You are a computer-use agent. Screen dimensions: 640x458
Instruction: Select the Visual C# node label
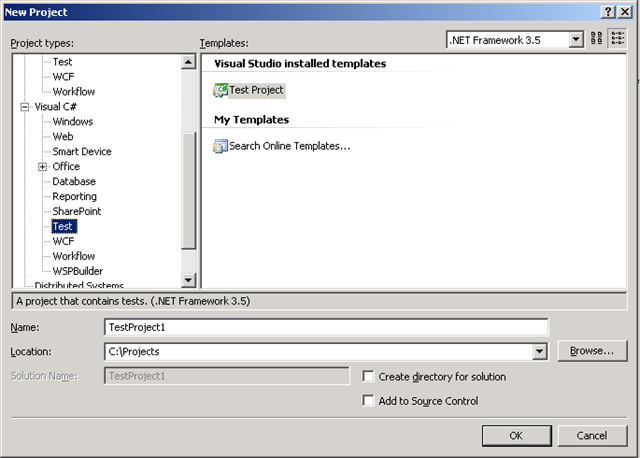[x=56, y=107]
